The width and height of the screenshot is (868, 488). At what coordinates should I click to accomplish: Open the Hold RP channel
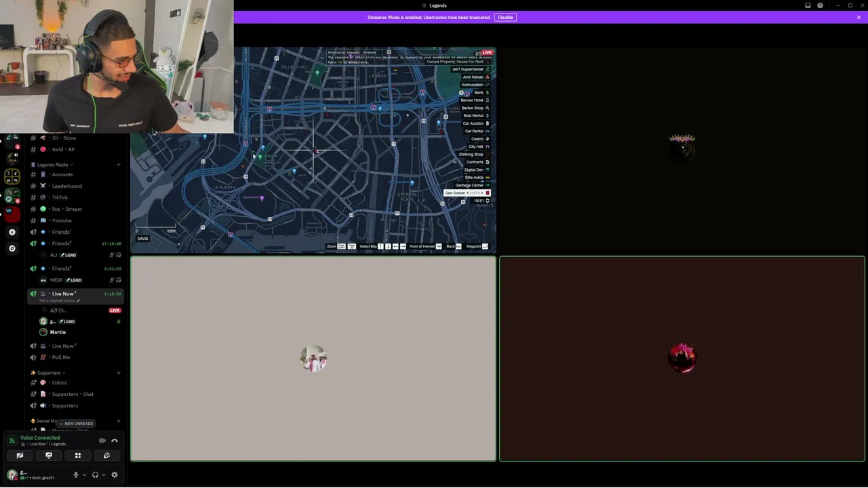tap(75, 149)
